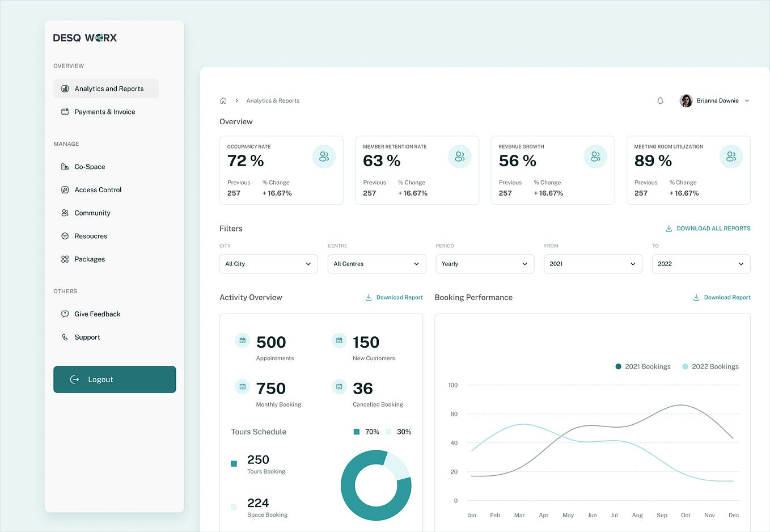Expand the Period dropdown showing Yearly

[x=484, y=264]
